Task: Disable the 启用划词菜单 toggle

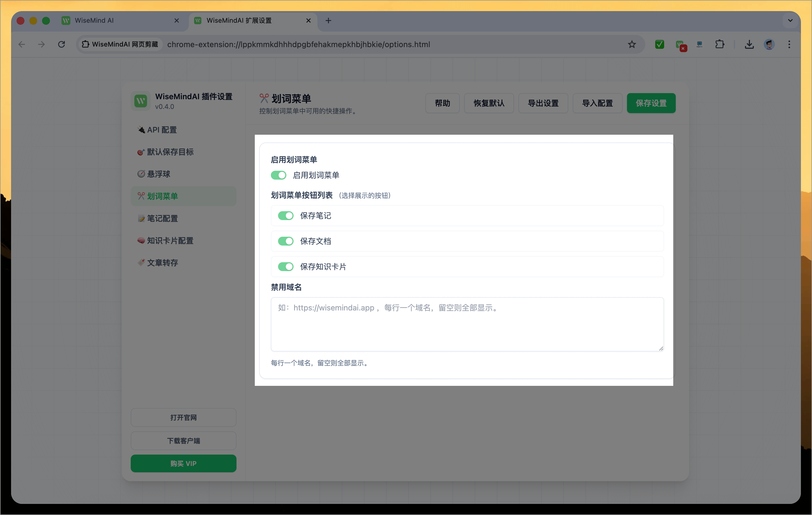Action: 279,175
